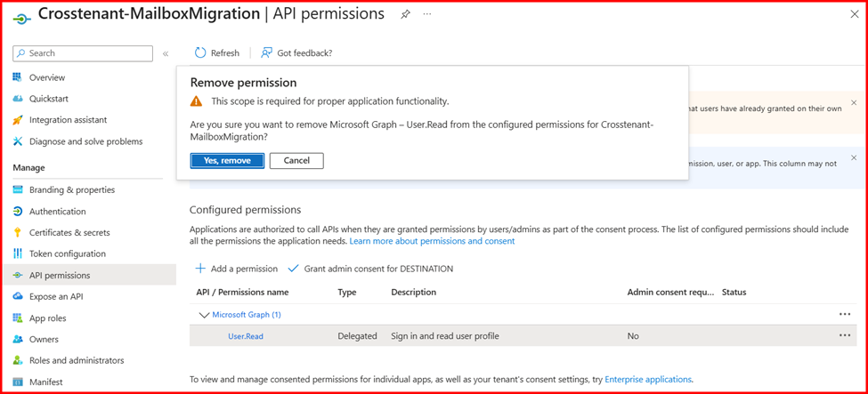Image resolution: width=868 pixels, height=394 pixels.
Task: Click Cancel in Remove permission dialog
Action: click(296, 161)
